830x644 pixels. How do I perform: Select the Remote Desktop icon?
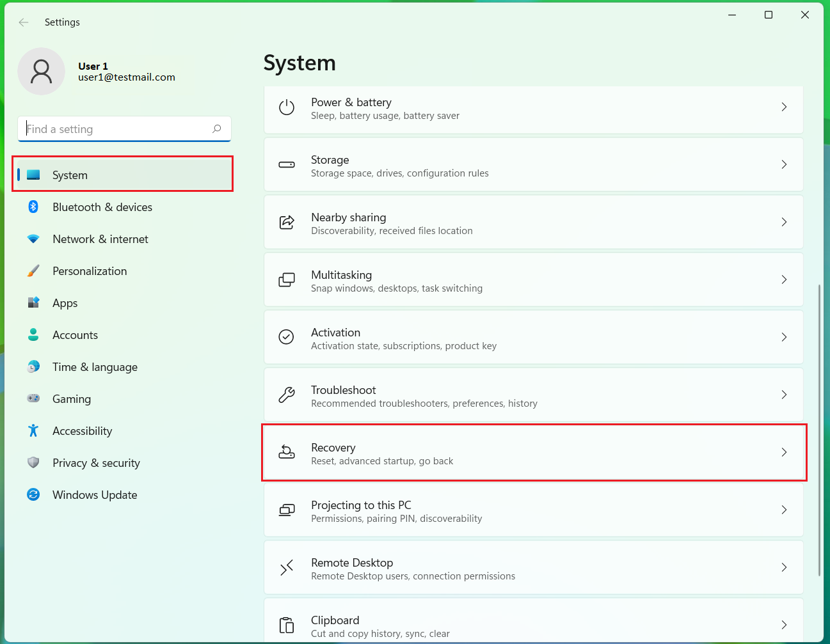[287, 567]
